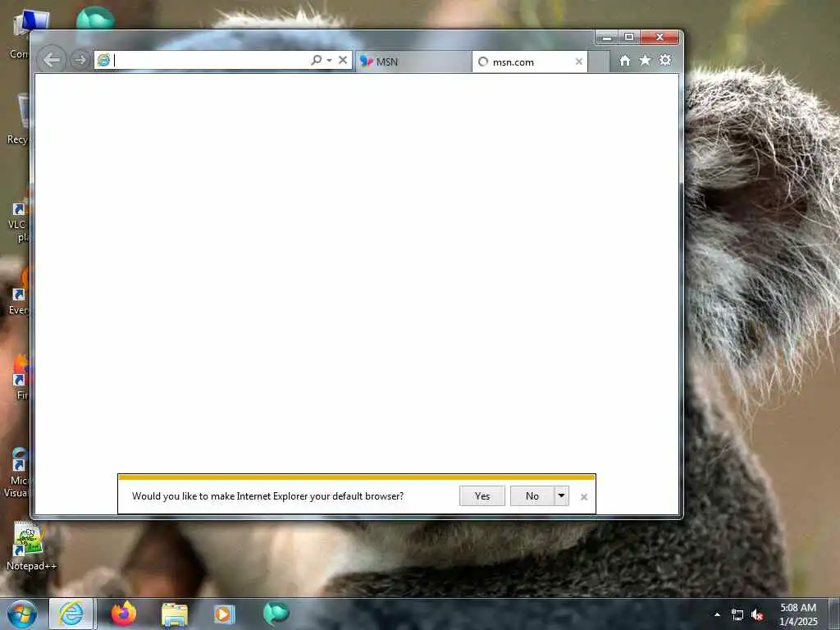The image size is (840, 630).
Task: Answer Yes to the default browser prompt
Action: tap(482, 496)
